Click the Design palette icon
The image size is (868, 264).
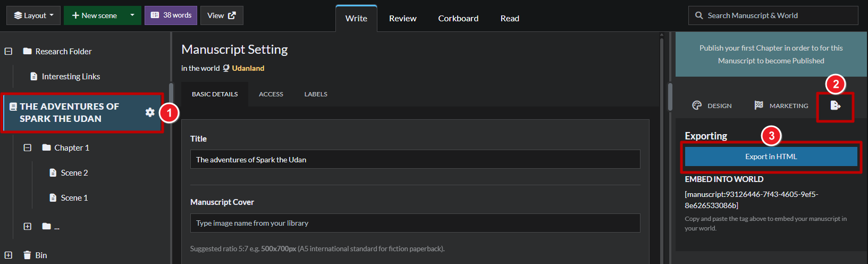coord(697,105)
